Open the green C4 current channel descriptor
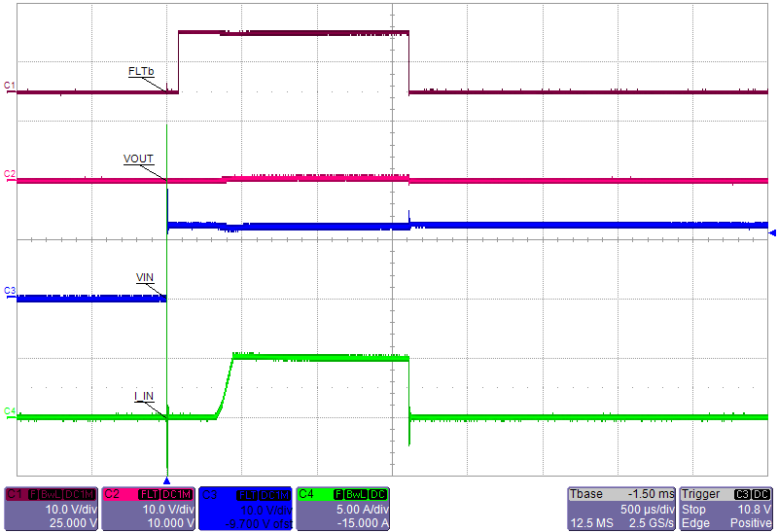This screenshot has width=778, height=532. click(x=342, y=508)
